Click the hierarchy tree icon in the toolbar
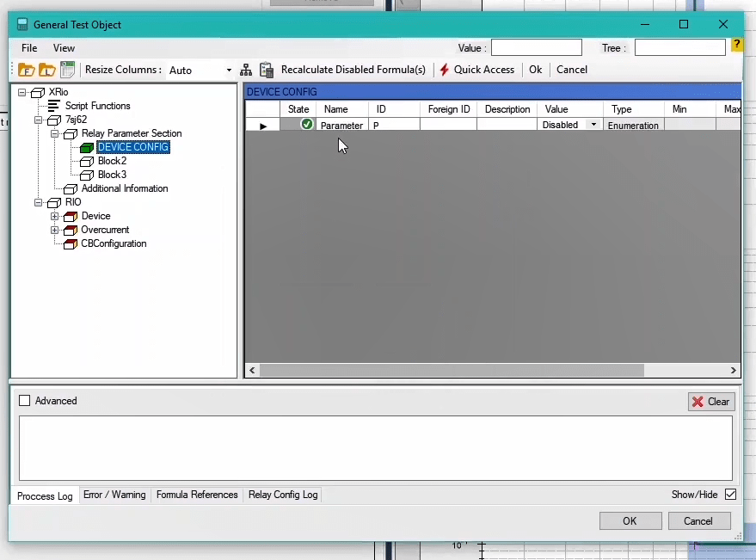 tap(246, 70)
